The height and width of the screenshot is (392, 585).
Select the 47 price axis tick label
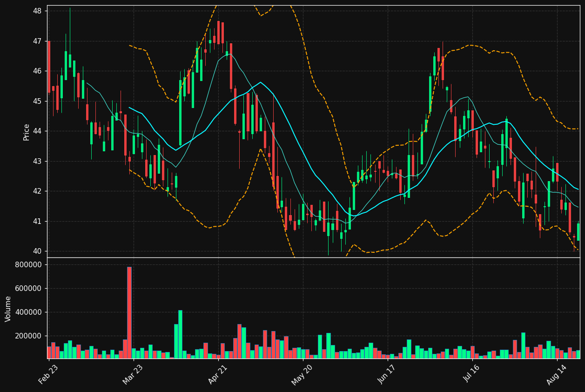(38, 41)
